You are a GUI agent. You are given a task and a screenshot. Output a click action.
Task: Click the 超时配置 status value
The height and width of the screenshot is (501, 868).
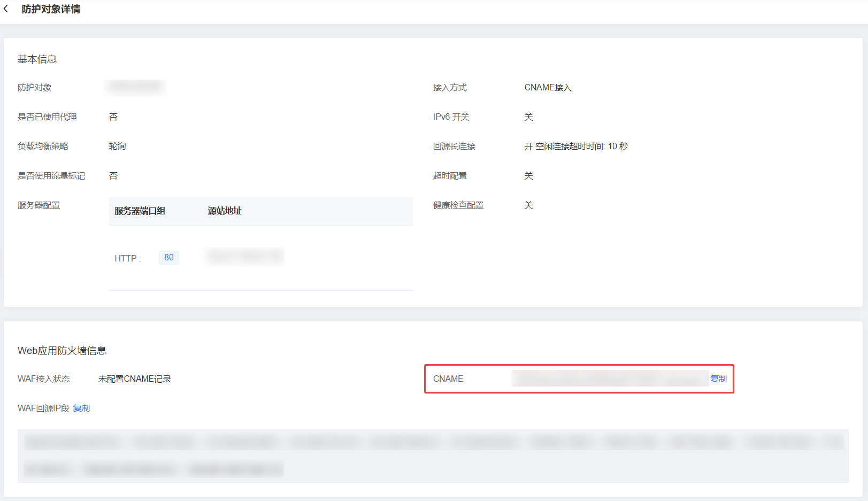(528, 175)
